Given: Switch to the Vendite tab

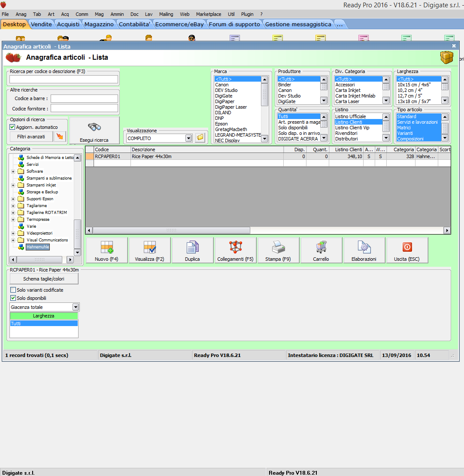Looking at the screenshot, I should pos(41,24).
